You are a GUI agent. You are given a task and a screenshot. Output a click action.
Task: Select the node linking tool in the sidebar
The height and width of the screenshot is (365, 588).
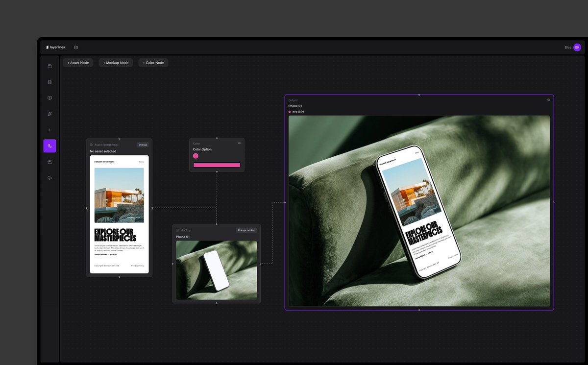click(x=49, y=146)
